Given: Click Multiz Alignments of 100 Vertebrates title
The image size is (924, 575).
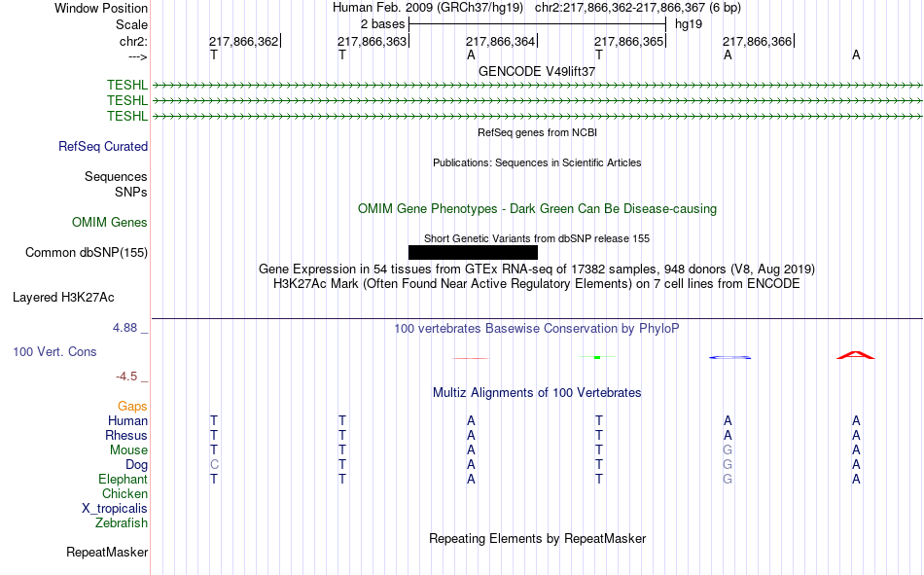Looking at the screenshot, I should tap(537, 393).
